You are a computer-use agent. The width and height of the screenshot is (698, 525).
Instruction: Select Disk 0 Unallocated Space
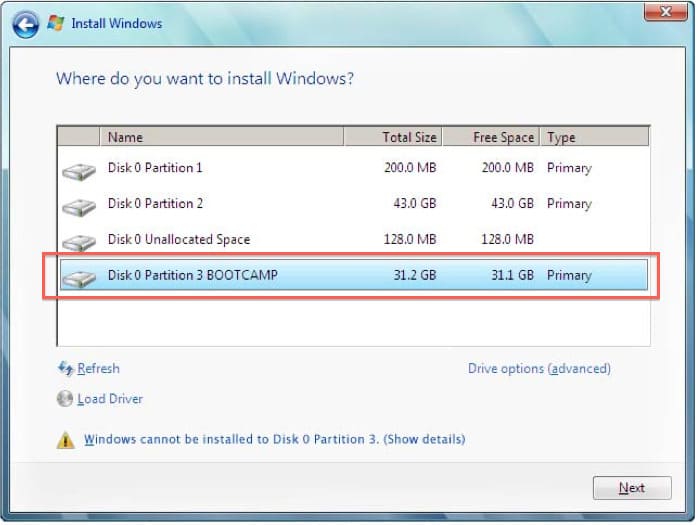(x=354, y=239)
